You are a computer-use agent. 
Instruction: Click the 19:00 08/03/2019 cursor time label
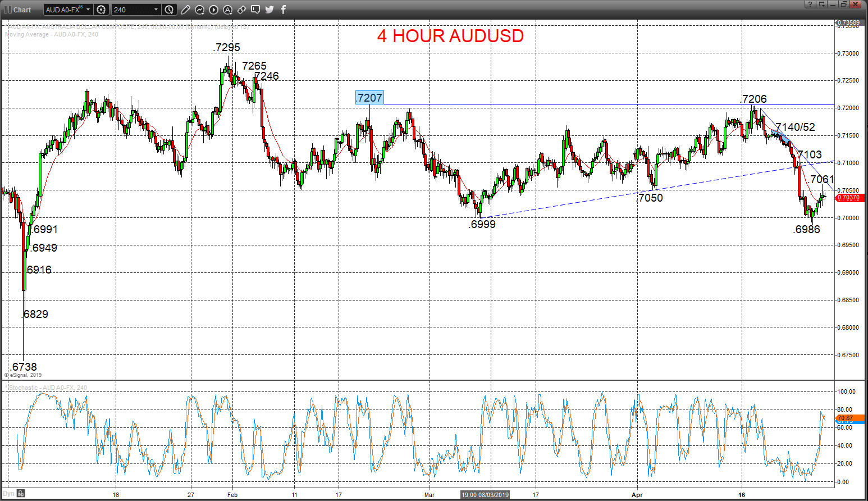click(485, 495)
